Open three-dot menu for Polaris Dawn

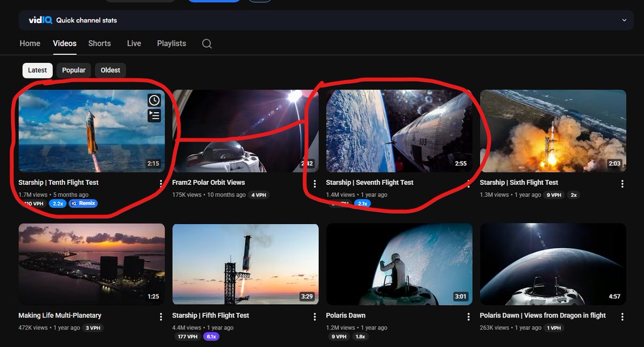coord(469,317)
